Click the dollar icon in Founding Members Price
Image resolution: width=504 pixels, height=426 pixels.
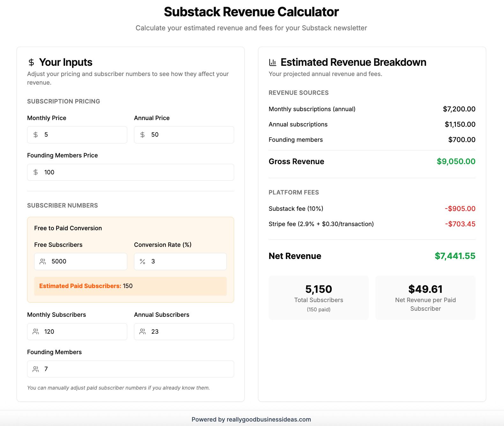click(x=36, y=172)
